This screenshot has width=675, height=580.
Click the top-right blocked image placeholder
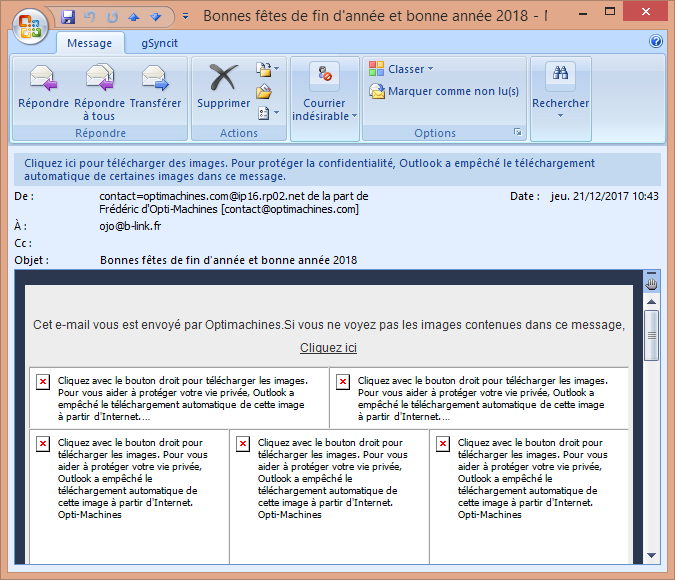pos(479,398)
